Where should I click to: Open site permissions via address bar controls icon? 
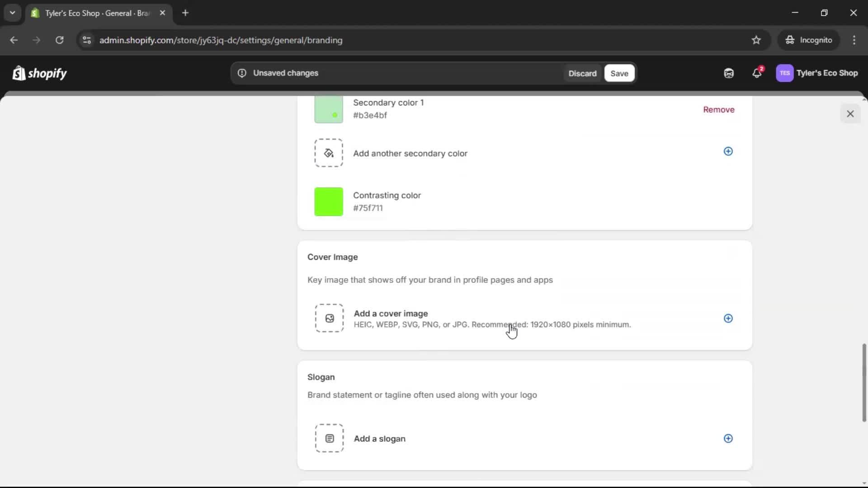[x=86, y=40]
